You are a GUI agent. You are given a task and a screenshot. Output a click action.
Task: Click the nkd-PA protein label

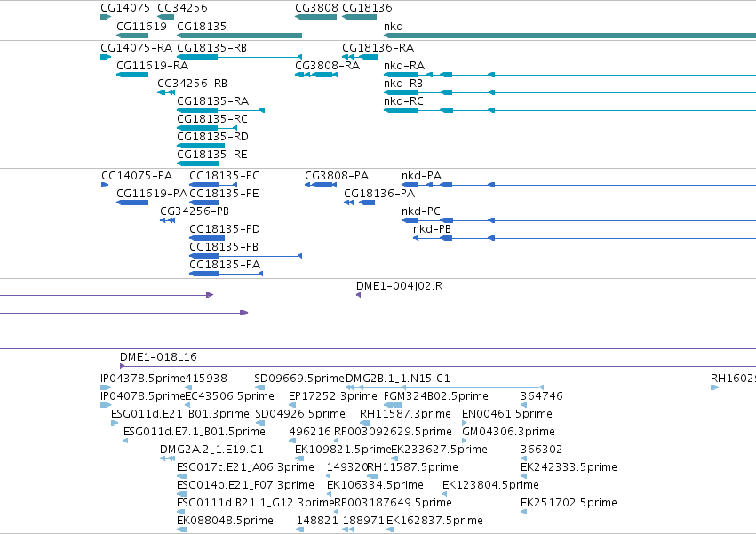pyautogui.click(x=421, y=176)
